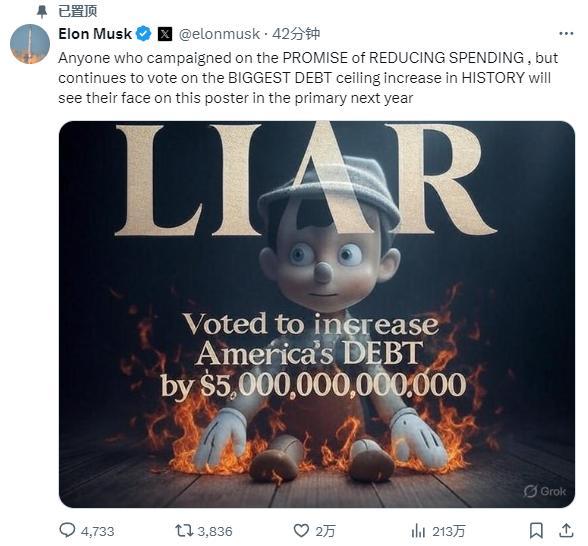The width and height of the screenshot is (588, 546).
Task: Open the 42分钟 timestamp link
Action: tap(296, 34)
